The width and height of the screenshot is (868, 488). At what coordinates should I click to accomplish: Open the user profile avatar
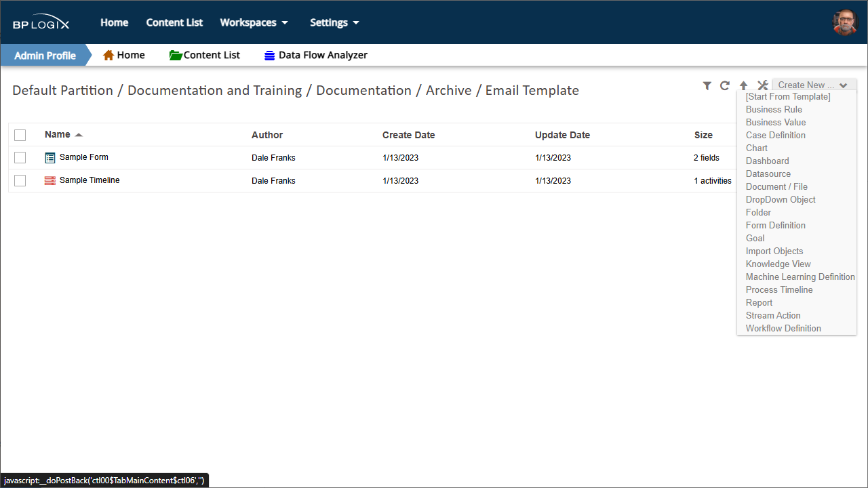[x=845, y=22]
